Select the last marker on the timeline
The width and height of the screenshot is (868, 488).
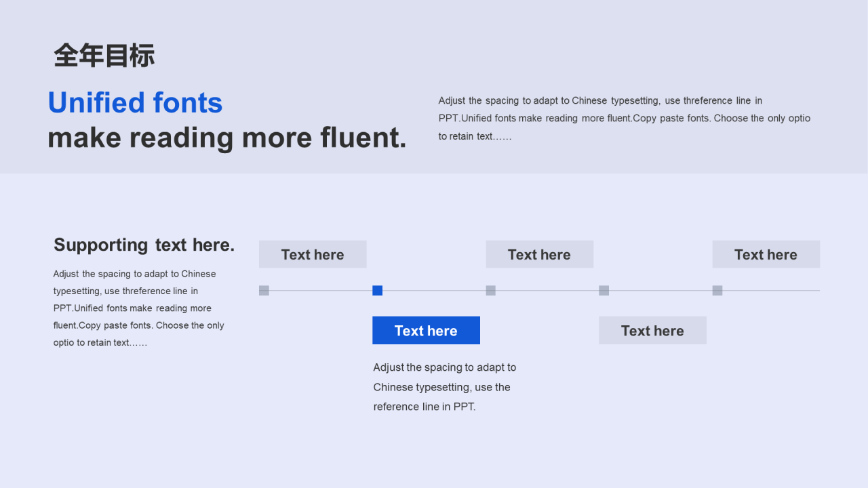point(717,291)
